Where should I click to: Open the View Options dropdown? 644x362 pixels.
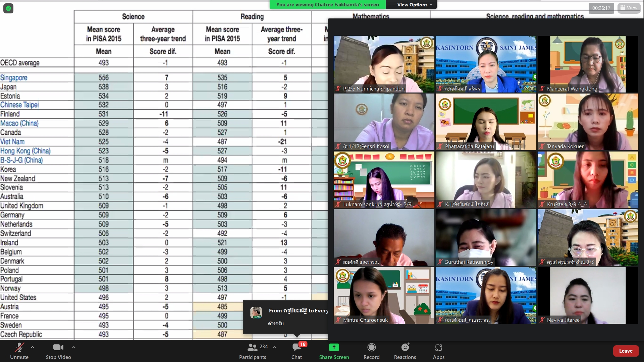415,5
